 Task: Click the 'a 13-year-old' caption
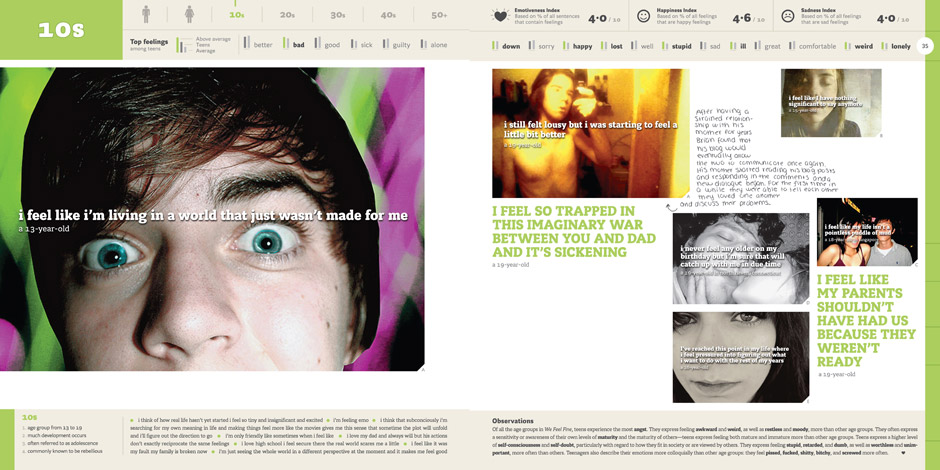point(44,229)
